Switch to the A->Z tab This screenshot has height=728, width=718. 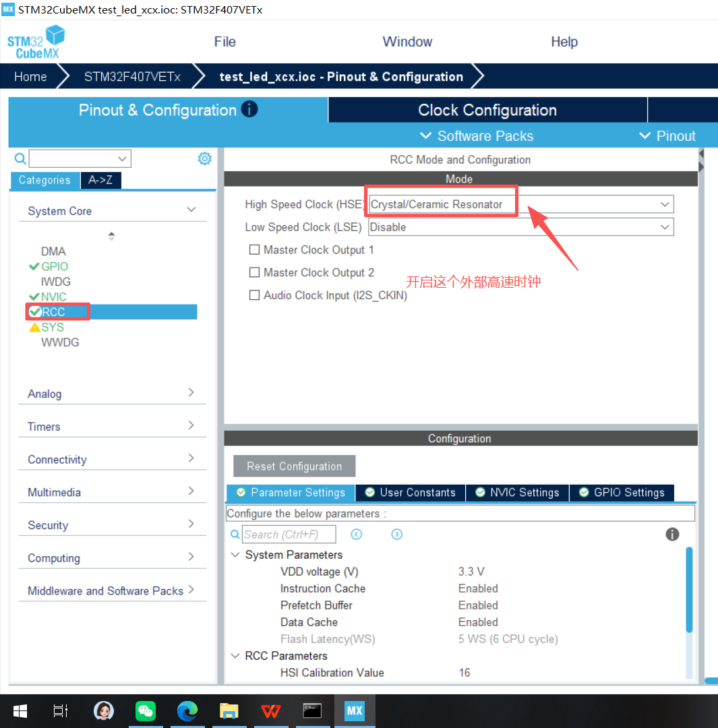click(x=100, y=180)
